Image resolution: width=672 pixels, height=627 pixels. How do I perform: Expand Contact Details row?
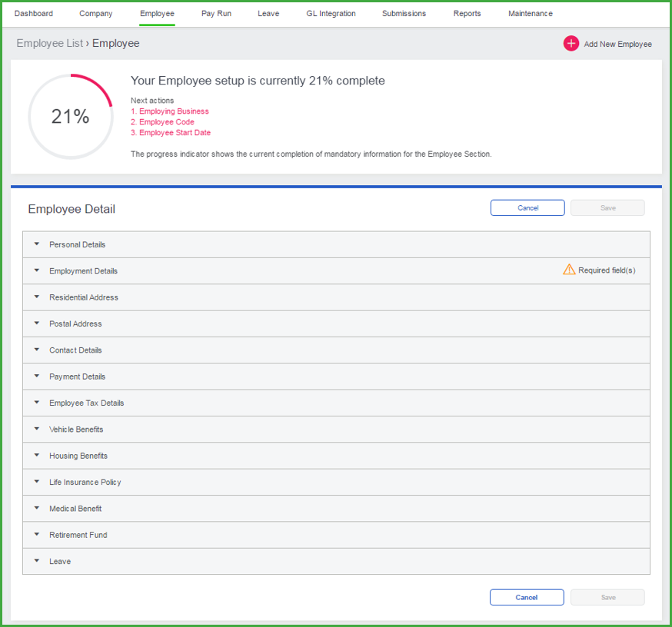(x=75, y=350)
